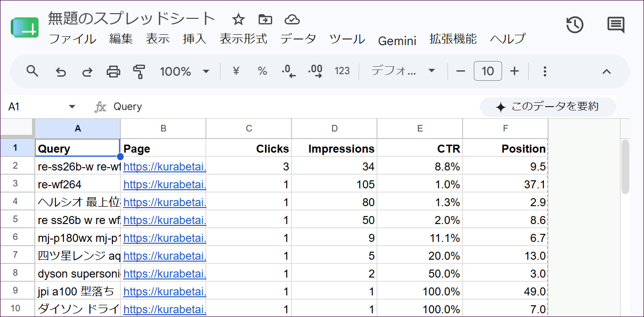Select the cell jpi a100 型落ち
Image resolution: width=644 pixels, height=317 pixels.
pos(78,291)
